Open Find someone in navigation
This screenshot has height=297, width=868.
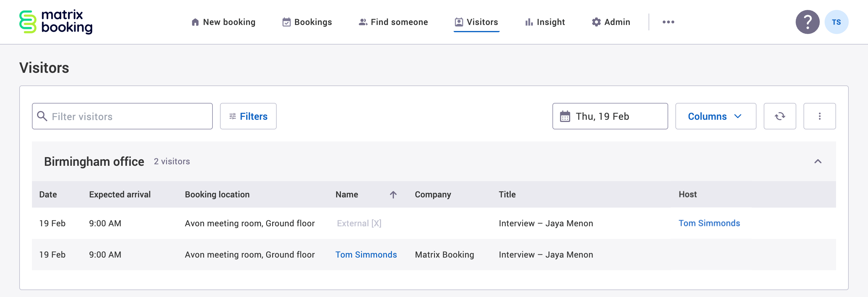click(393, 22)
